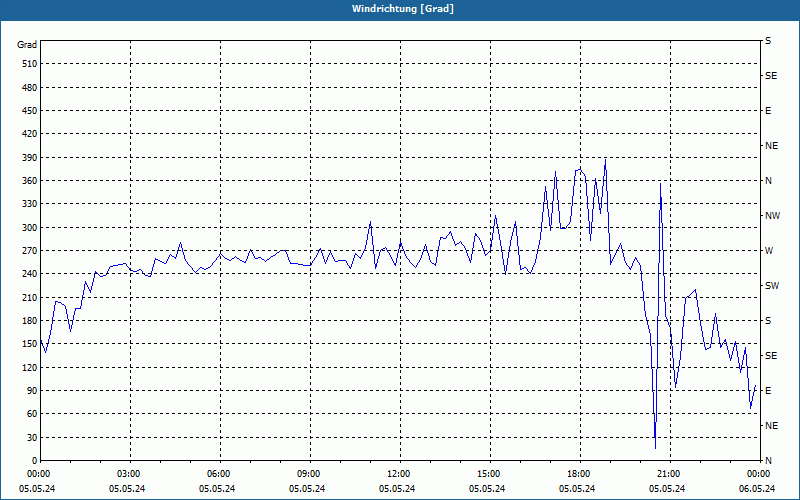The width and height of the screenshot is (800, 500).
Task: Click the "05.05.24" date beneath 03:00
Action: point(127,489)
